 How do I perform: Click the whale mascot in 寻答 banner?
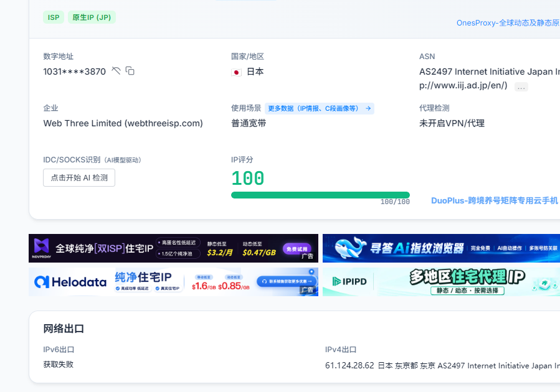[350, 248]
